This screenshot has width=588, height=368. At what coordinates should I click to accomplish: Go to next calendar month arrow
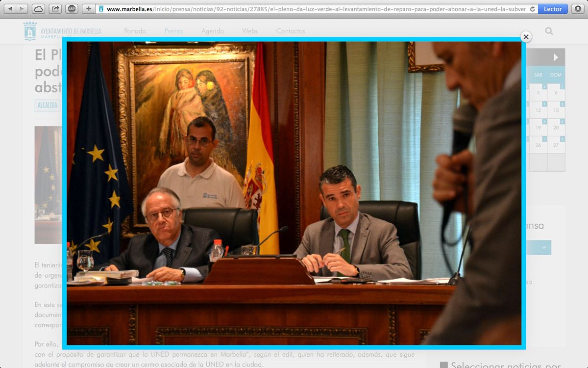(556, 57)
